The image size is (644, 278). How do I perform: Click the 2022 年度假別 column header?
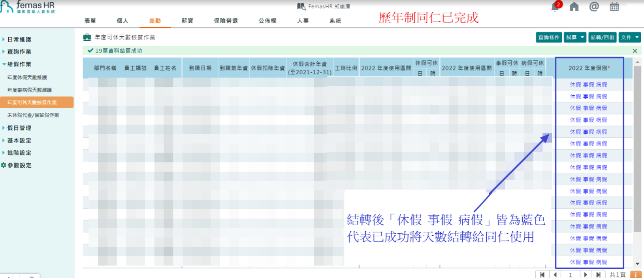tap(589, 68)
